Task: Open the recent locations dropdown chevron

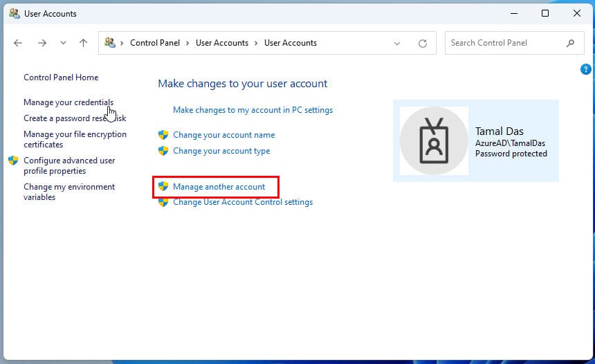Action: point(64,43)
